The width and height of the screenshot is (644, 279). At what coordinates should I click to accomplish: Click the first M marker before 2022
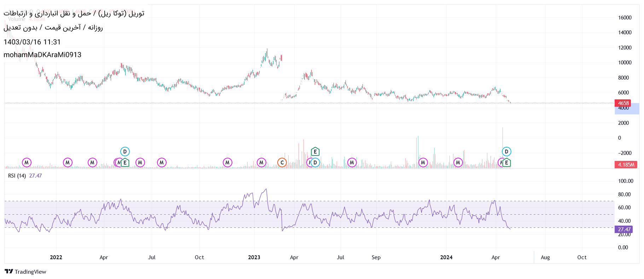27,163
